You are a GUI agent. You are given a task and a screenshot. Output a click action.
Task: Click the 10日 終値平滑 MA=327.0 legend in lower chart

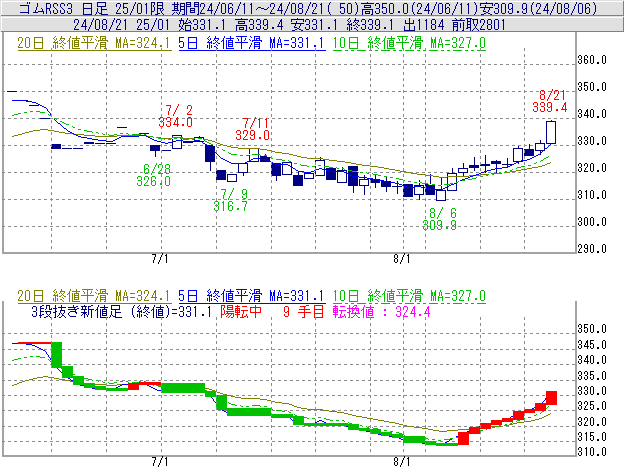point(409,296)
